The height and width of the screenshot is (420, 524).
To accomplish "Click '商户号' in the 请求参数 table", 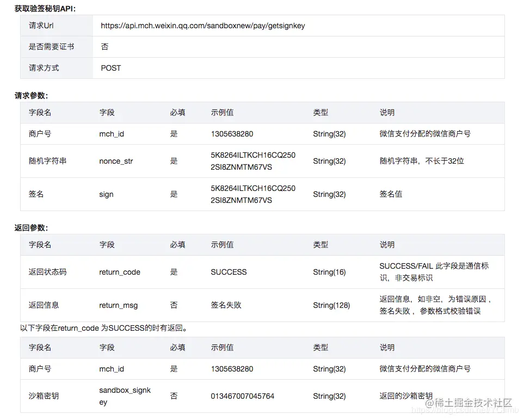I will [40, 134].
